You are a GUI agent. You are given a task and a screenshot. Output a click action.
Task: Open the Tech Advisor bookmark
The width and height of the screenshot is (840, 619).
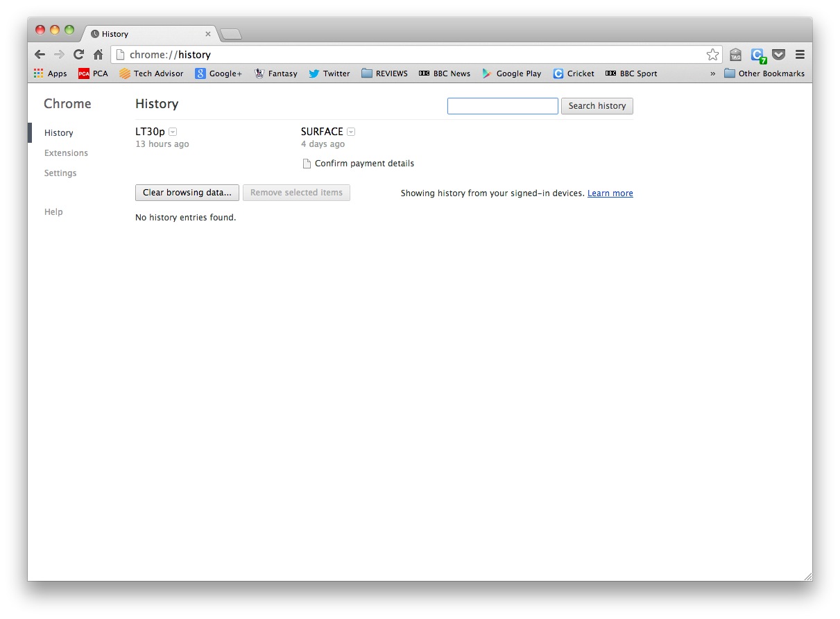click(151, 73)
